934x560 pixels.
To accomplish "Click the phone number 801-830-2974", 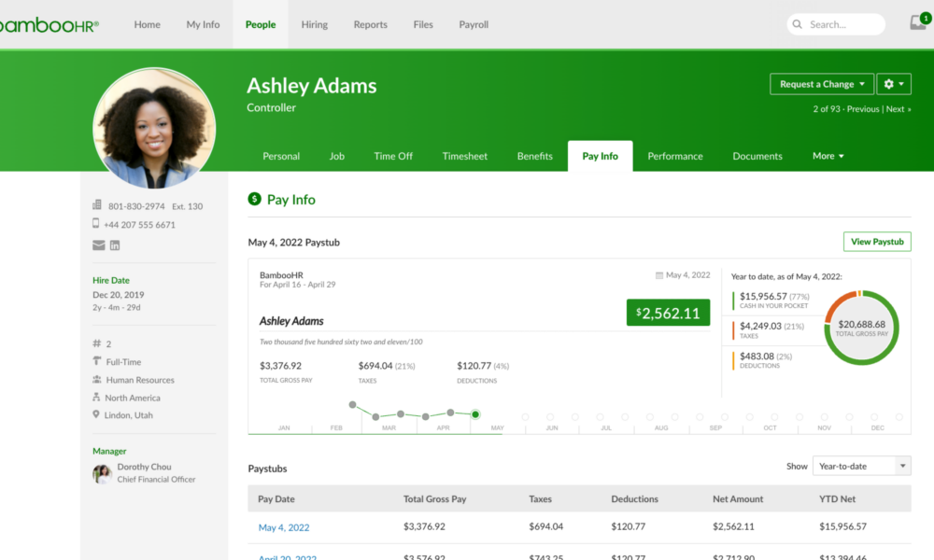I will [136, 206].
